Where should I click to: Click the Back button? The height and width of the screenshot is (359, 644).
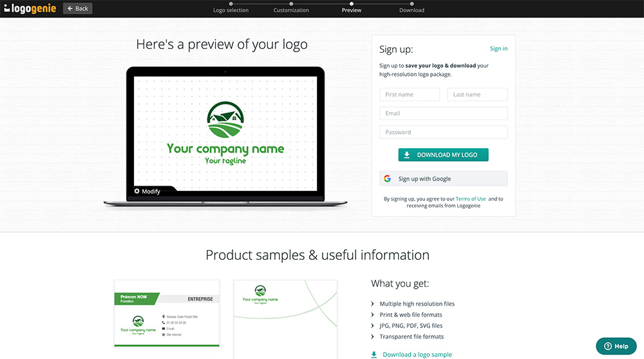[78, 8]
